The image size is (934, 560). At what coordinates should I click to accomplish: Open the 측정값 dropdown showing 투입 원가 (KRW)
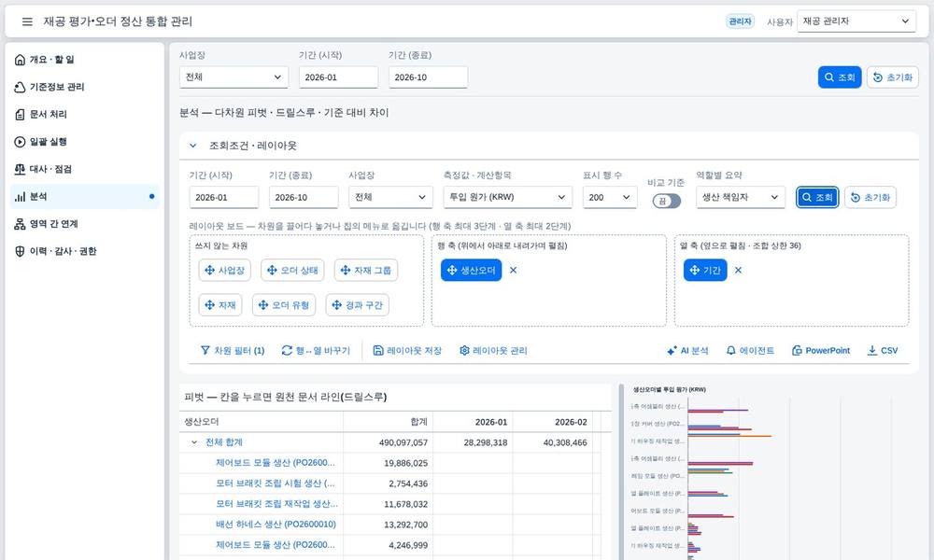pyautogui.click(x=507, y=197)
